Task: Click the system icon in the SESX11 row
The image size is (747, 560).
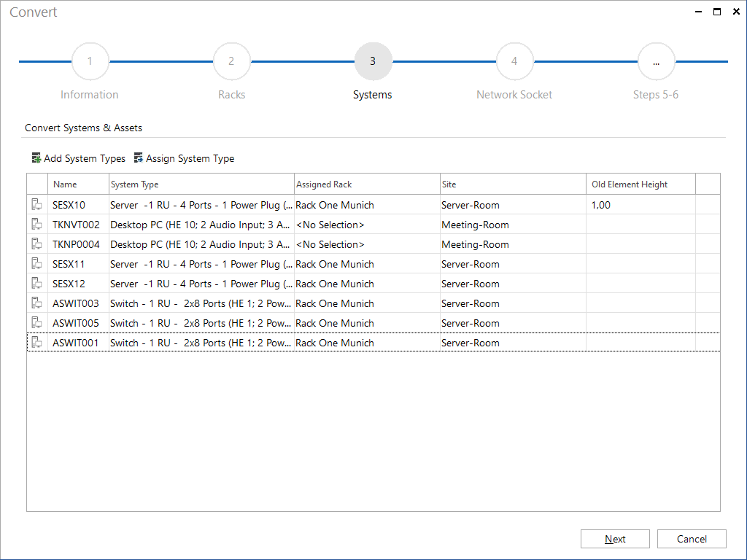Action: [x=36, y=264]
